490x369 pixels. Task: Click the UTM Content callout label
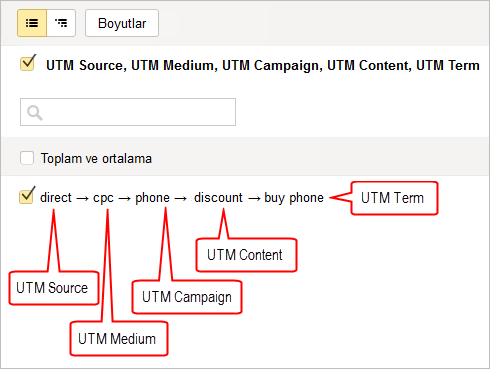click(x=245, y=255)
